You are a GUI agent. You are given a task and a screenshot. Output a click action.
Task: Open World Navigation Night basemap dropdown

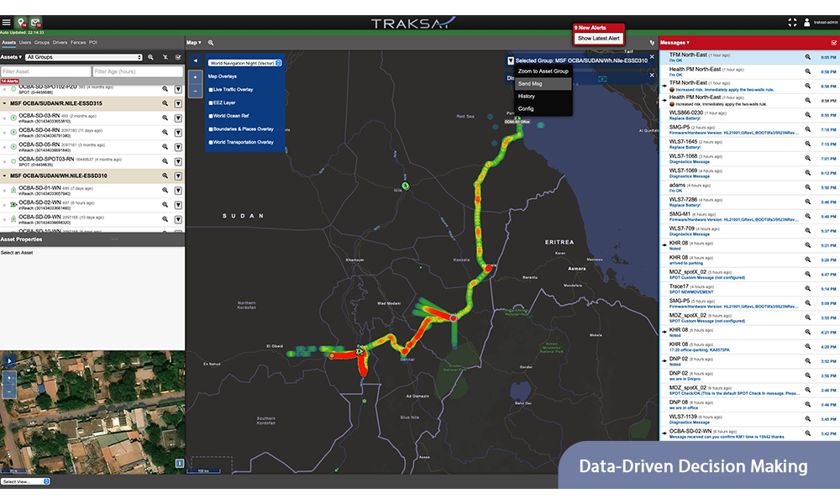click(x=245, y=63)
